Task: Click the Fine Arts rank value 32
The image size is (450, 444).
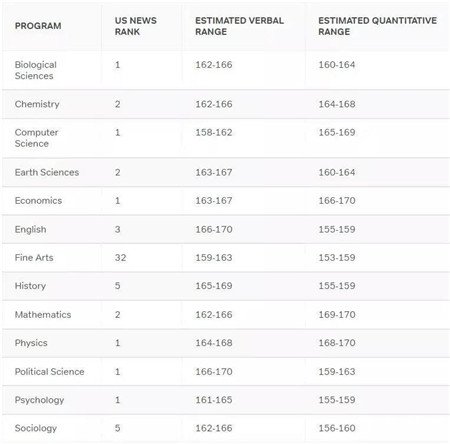Action: pos(120,258)
